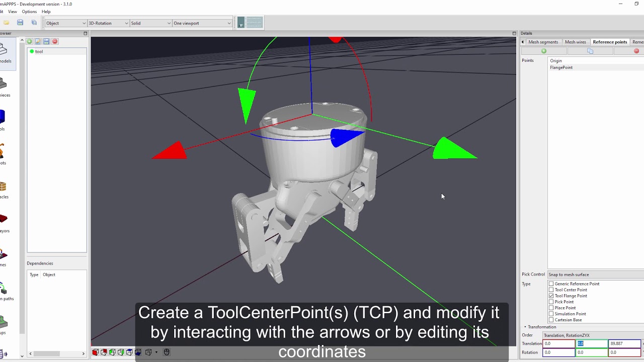Screen dimensions: 644x362
Task: Click the Rotation X input field
Action: click(559, 352)
